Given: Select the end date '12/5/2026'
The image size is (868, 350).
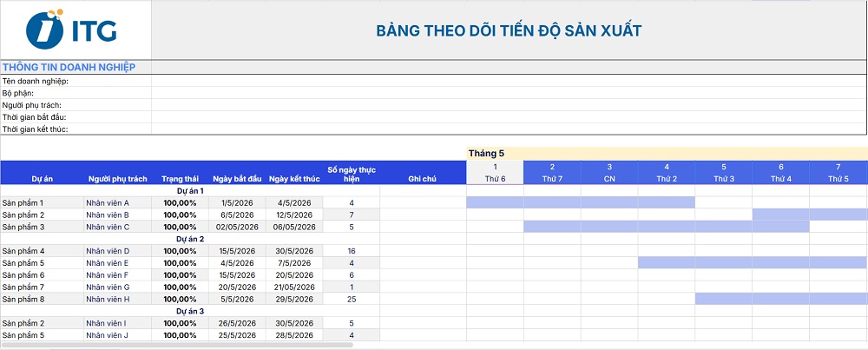Looking at the screenshot, I should point(294,215).
